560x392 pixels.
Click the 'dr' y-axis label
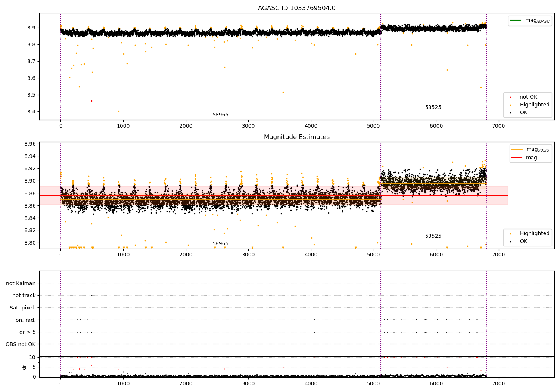[24, 367]
